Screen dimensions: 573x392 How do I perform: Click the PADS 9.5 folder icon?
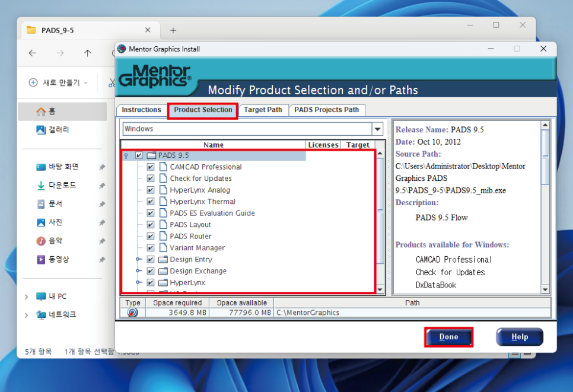(151, 155)
